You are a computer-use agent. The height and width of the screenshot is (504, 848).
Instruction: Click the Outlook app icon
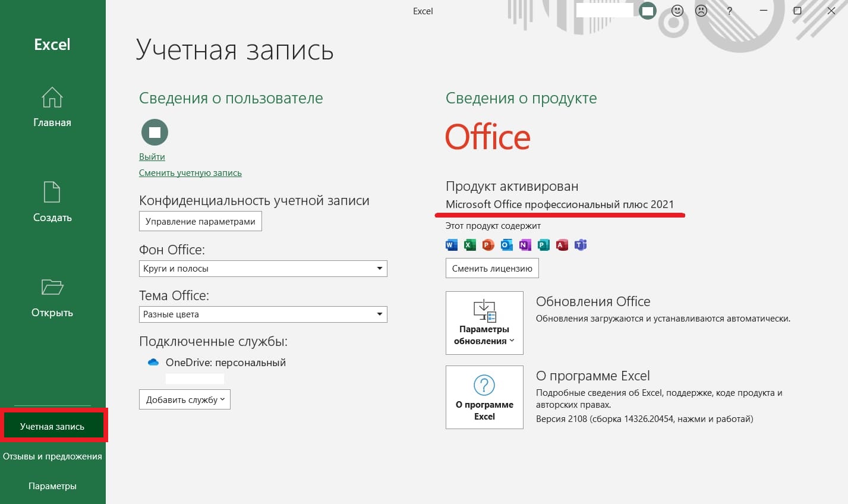[x=507, y=245]
